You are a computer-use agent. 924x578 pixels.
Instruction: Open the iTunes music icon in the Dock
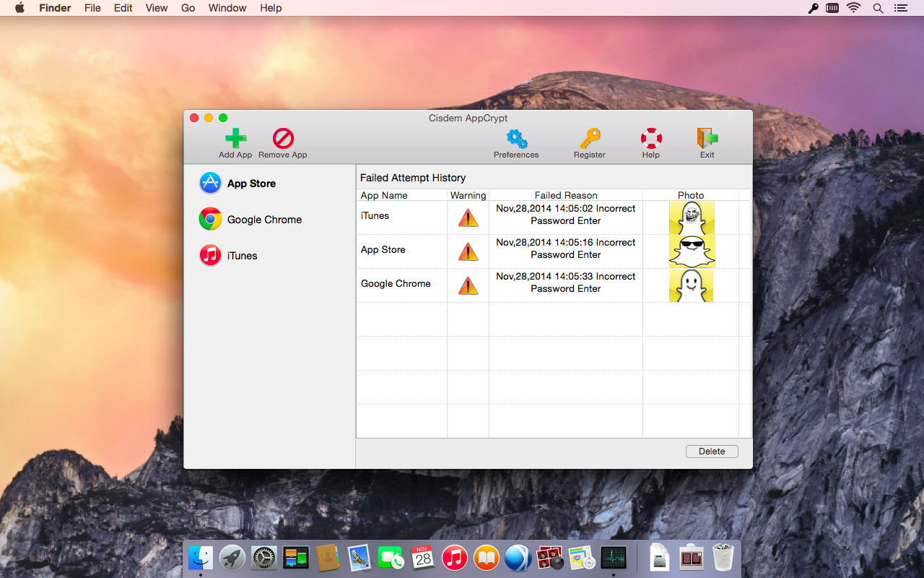point(455,557)
